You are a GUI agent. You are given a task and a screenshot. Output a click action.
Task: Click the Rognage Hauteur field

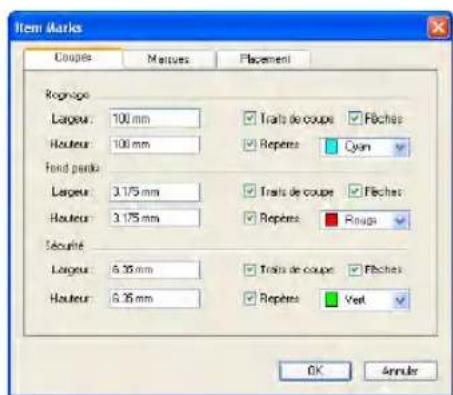[155, 144]
